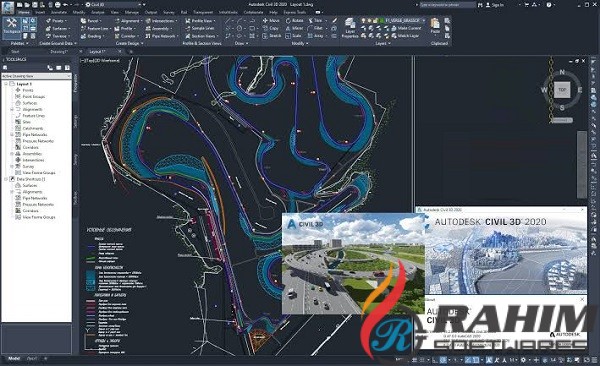This screenshot has height=366, width=600.
Task: Click the Sample Lines tool
Action: pyautogui.click(x=199, y=28)
